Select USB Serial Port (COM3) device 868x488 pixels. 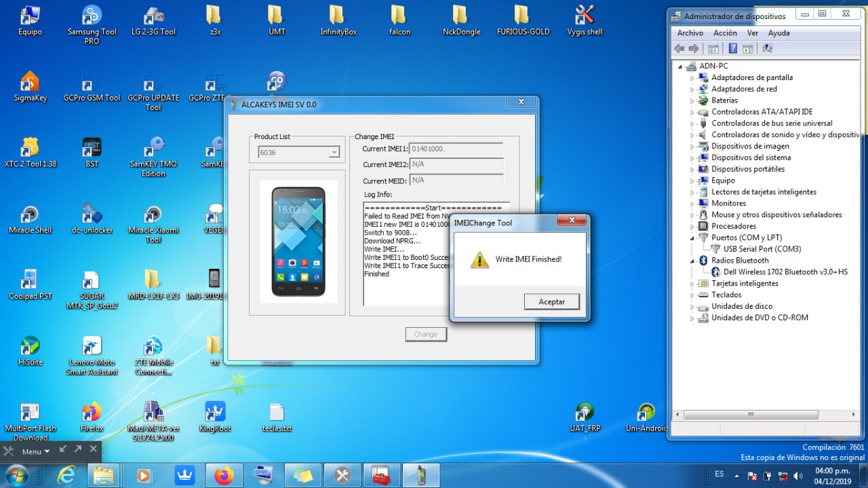click(762, 249)
